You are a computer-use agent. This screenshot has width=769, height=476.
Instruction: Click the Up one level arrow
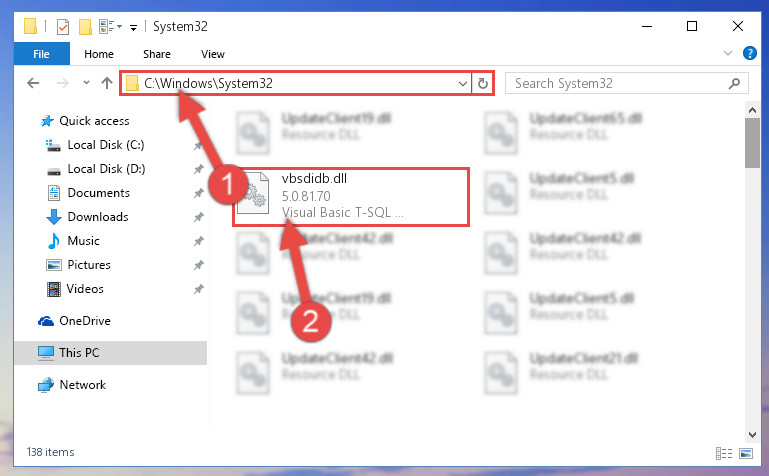click(x=106, y=83)
